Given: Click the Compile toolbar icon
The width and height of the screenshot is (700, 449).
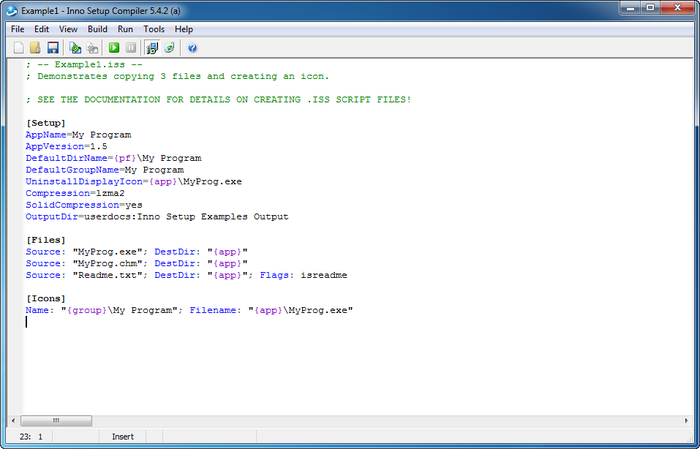Looking at the screenshot, I should (x=76, y=47).
